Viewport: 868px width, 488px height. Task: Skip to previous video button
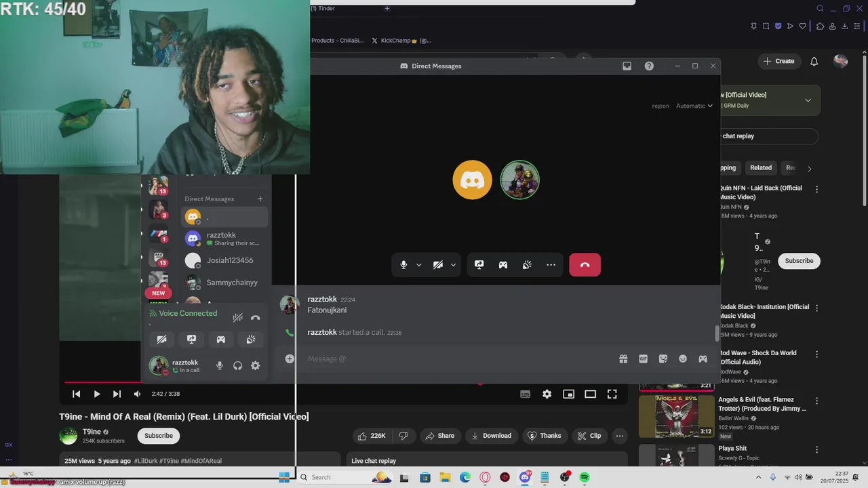coord(77,394)
